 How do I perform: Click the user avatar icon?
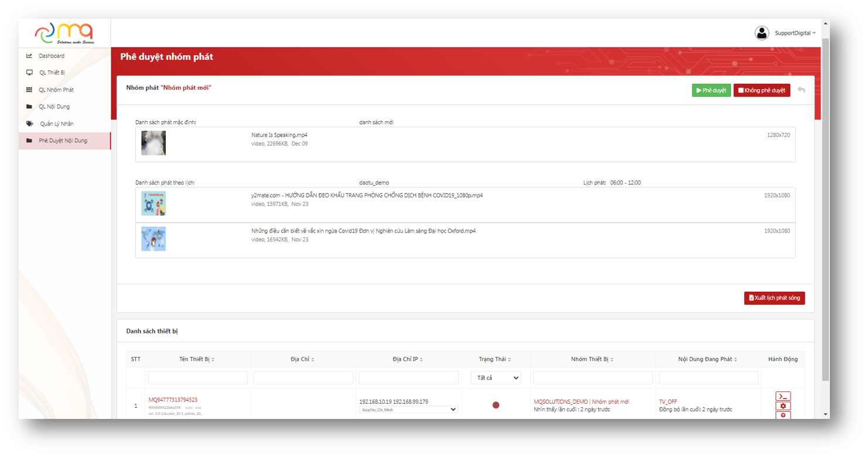pyautogui.click(x=761, y=33)
